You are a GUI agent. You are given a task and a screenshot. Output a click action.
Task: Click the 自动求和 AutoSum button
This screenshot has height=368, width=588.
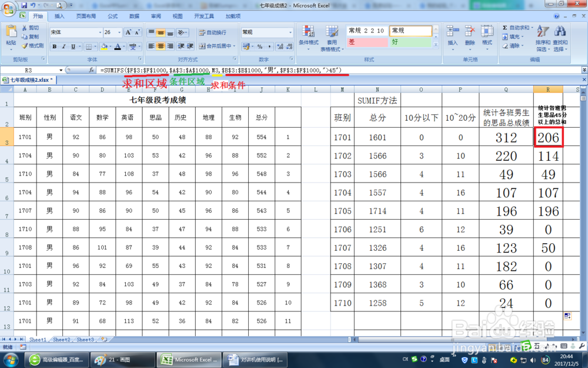516,28
